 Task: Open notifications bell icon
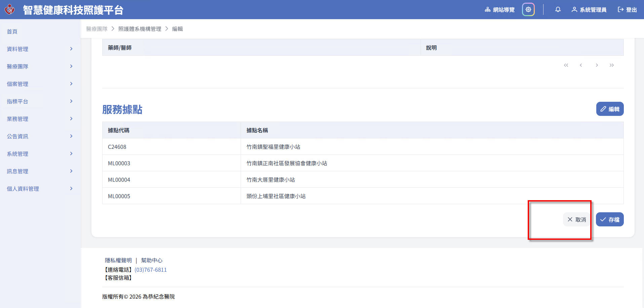(558, 9)
